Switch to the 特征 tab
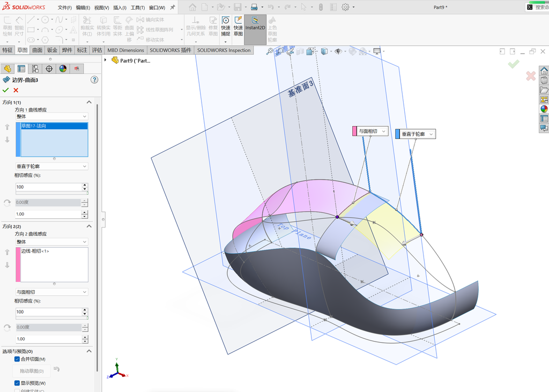 tap(8, 50)
